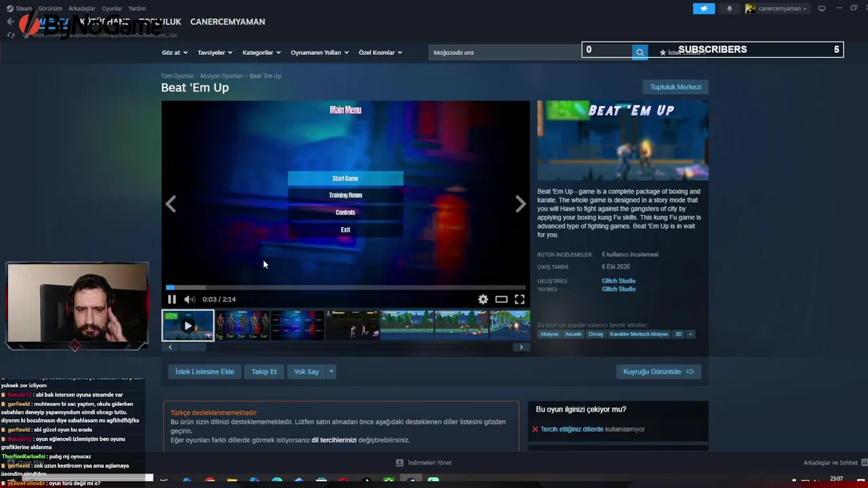Open the Steam logo menu

pyautogui.click(x=9, y=9)
